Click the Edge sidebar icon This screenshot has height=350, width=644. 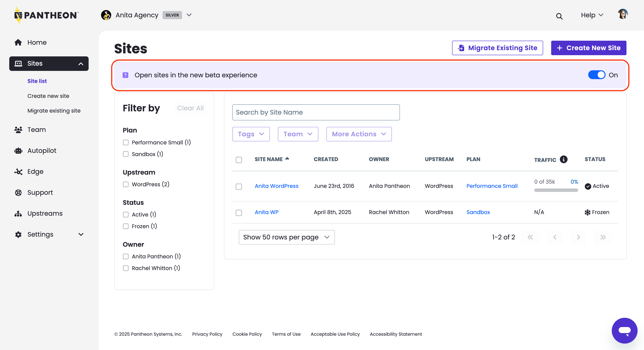click(x=18, y=172)
